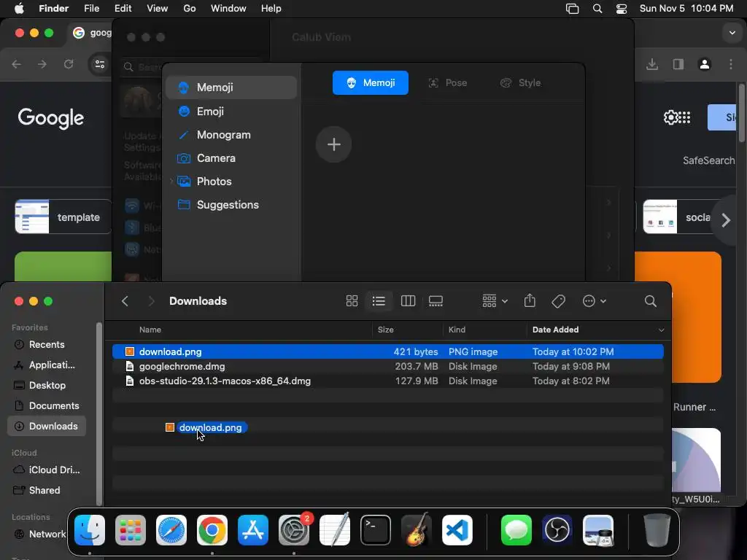The image size is (747, 560).
Task: Sort by the Kind column header
Action: pos(457,330)
